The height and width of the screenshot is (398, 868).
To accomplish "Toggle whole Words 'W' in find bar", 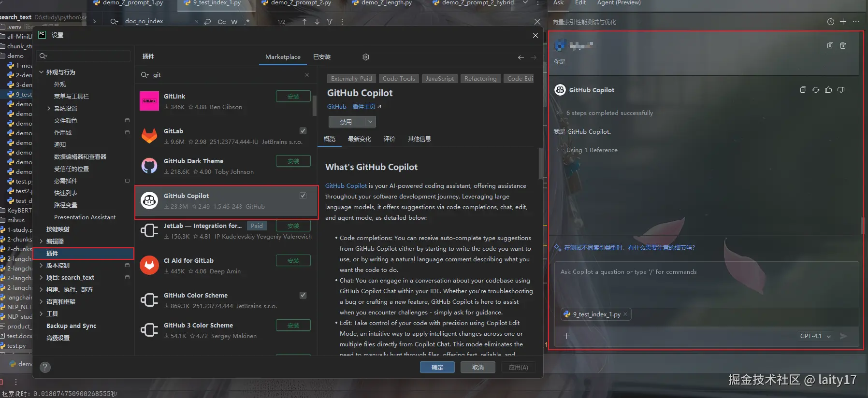I will click(234, 22).
